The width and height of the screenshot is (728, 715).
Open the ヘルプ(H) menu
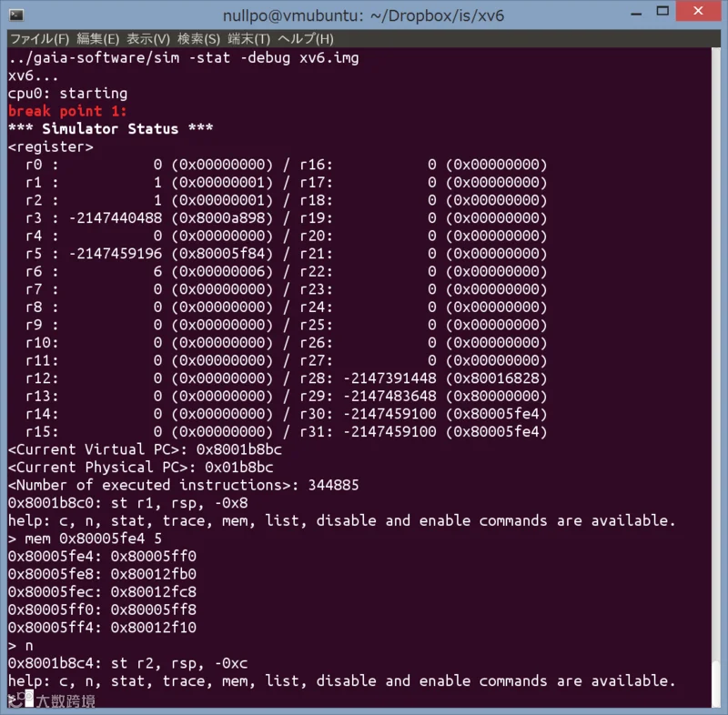point(306,39)
